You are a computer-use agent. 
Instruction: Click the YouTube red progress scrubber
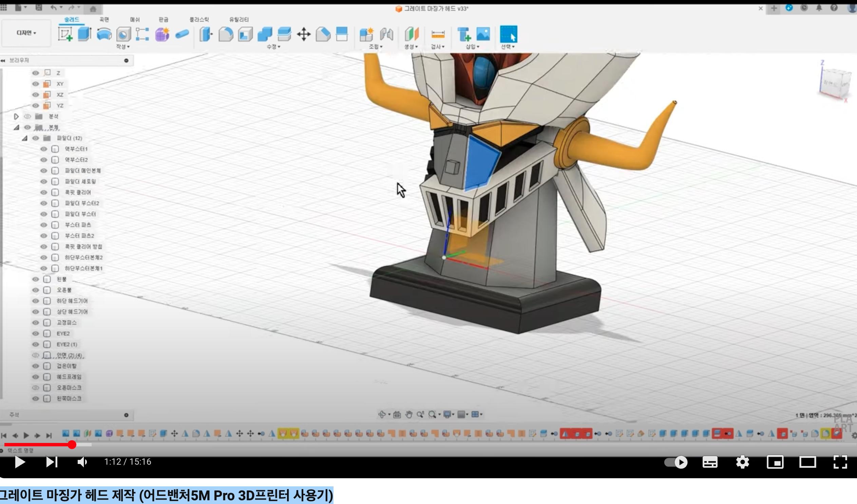(x=72, y=445)
